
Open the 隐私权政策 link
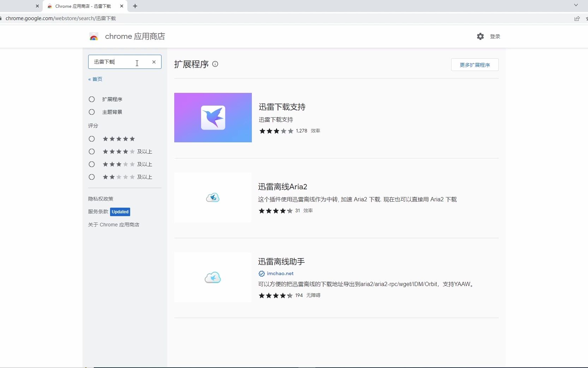pos(101,199)
